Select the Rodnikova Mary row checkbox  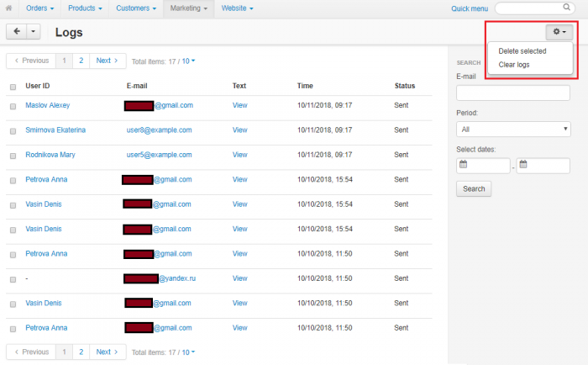tap(13, 156)
